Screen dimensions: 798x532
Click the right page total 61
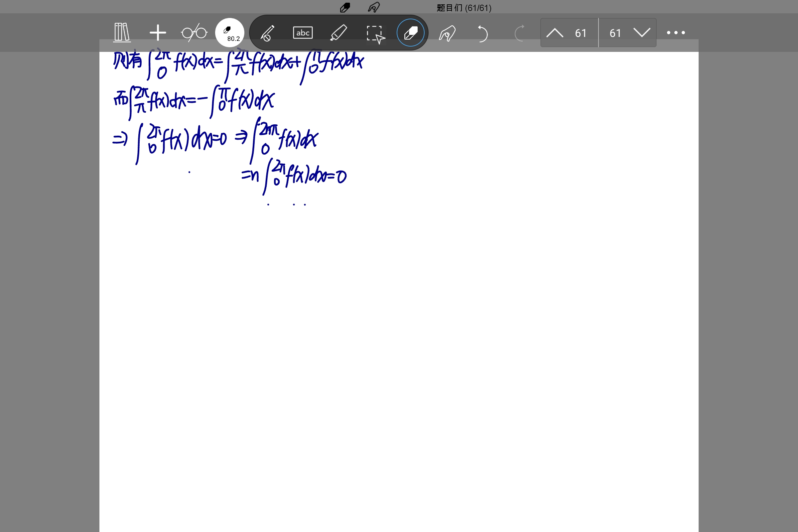(x=615, y=33)
